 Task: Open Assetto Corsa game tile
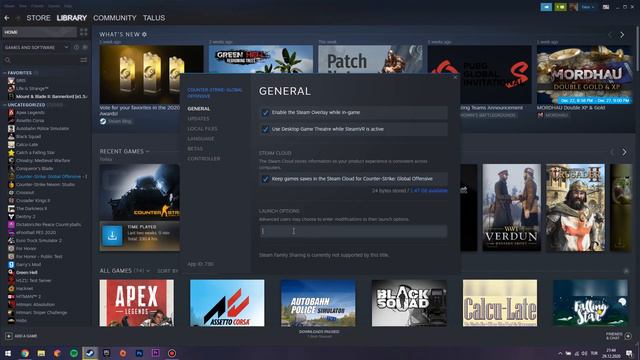[x=227, y=303]
